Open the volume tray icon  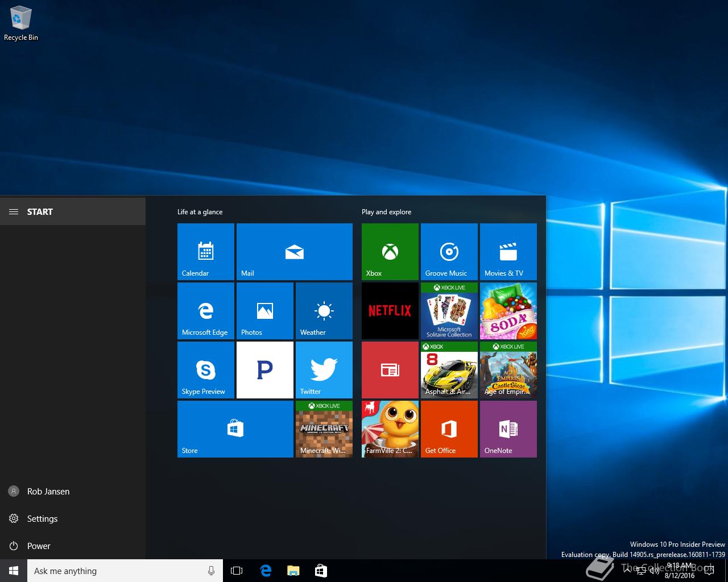pyautogui.click(x=655, y=571)
